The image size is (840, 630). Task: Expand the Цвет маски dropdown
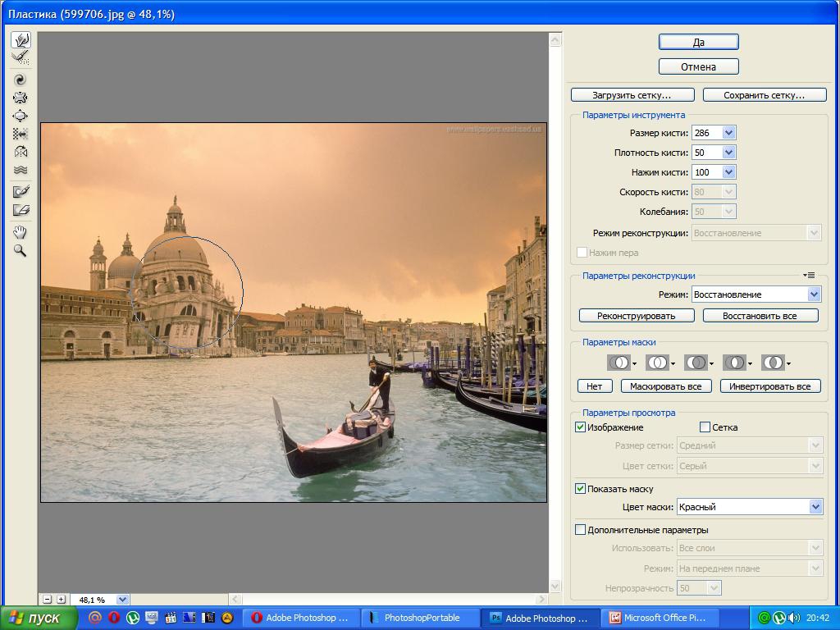(815, 507)
